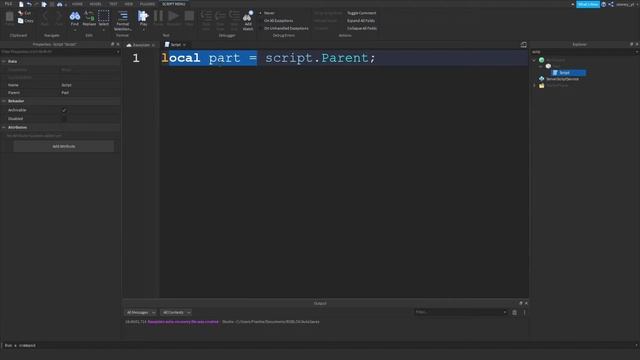
Task: Collapse the Attributes section
Action: [4, 127]
